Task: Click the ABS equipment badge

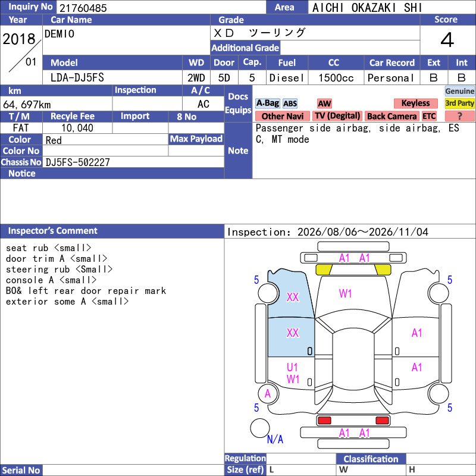Action: click(290, 104)
